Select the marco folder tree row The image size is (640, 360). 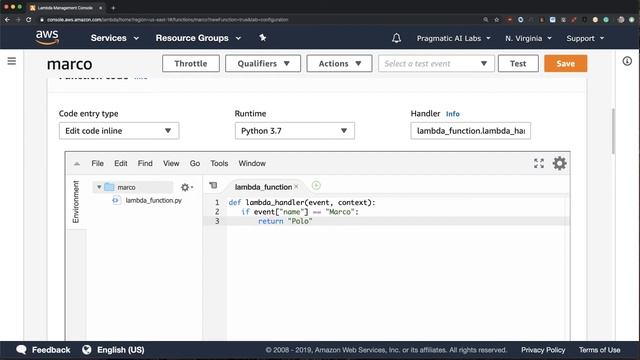tap(133, 187)
